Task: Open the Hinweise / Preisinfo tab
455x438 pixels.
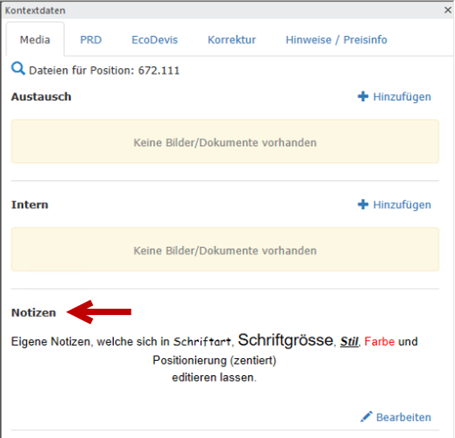Action: [336, 40]
